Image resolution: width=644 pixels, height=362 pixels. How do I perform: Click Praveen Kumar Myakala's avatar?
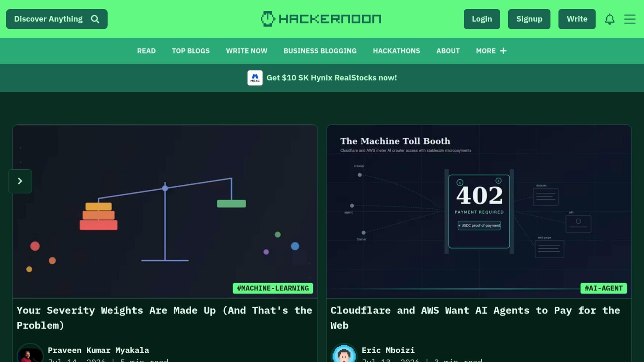(30, 353)
